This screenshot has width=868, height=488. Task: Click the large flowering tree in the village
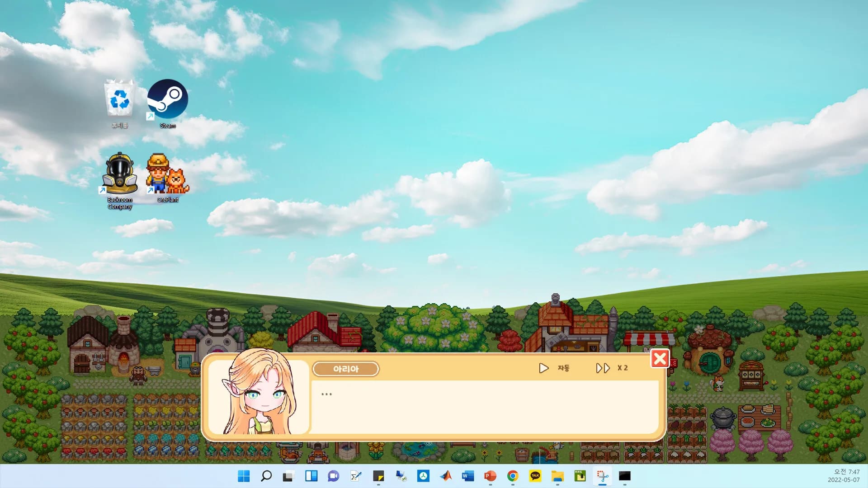[435, 328]
